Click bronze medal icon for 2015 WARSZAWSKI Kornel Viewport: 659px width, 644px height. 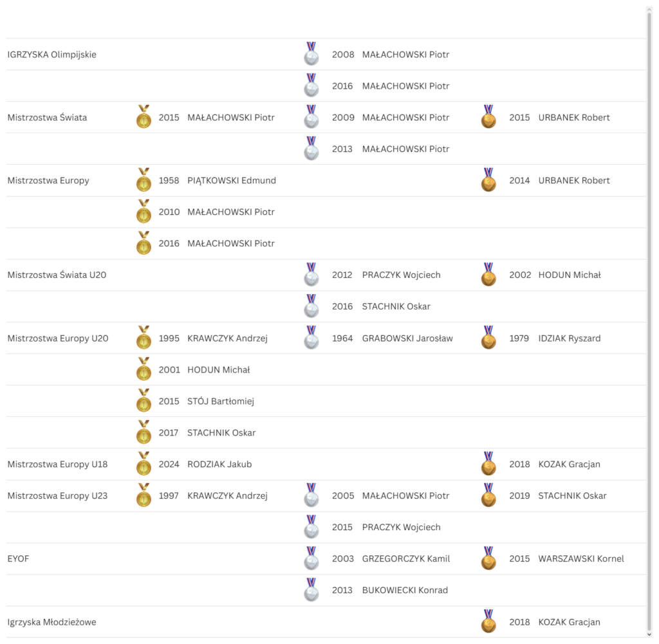(489, 558)
